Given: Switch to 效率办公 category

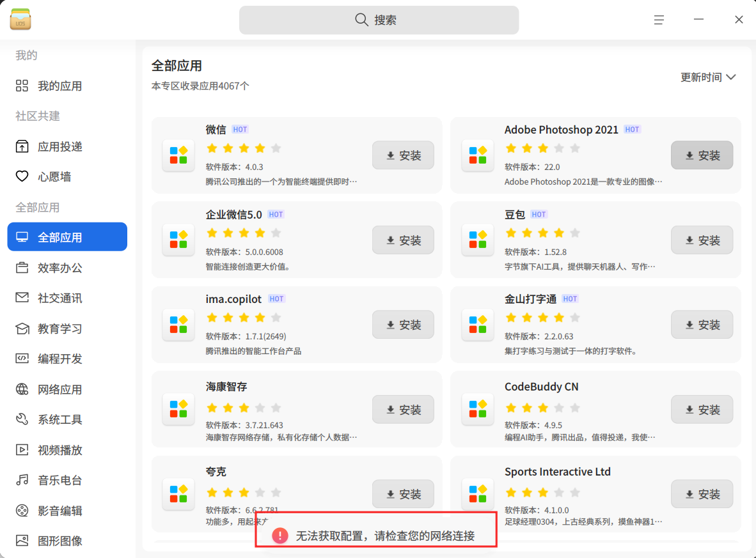Looking at the screenshot, I should pyautogui.click(x=68, y=267).
